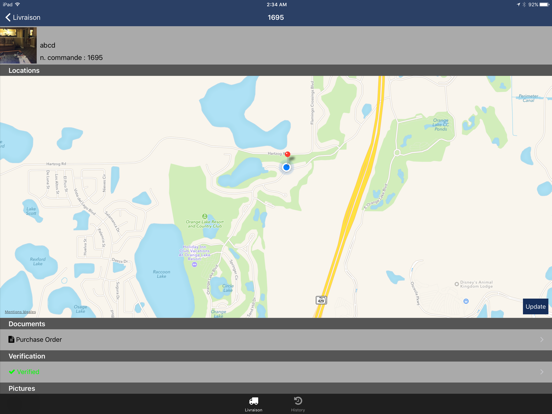Tap Orange Lake Resort park marker

(205, 216)
